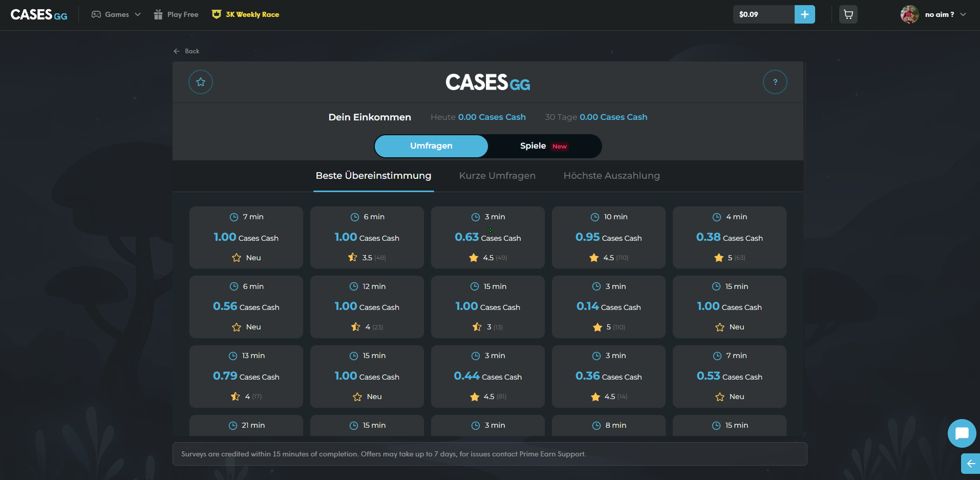Click the star icon beside 4.5 (110)
This screenshot has width=980, height=480.
(594, 258)
